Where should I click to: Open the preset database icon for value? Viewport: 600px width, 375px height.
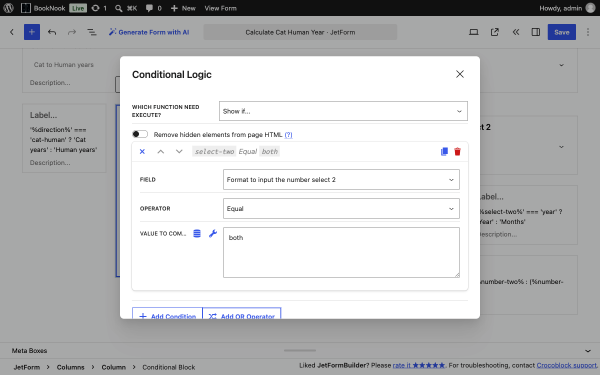coord(197,233)
